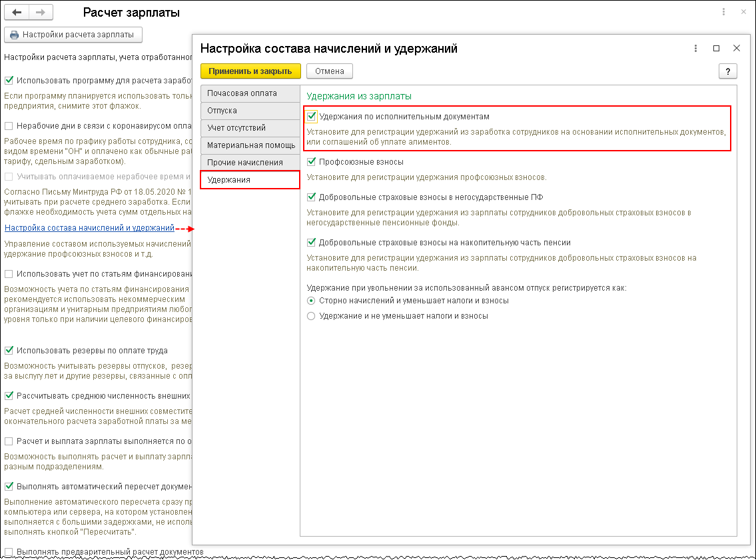
Task: Enable Использовать учет по статьям финансирования
Action: (9, 274)
